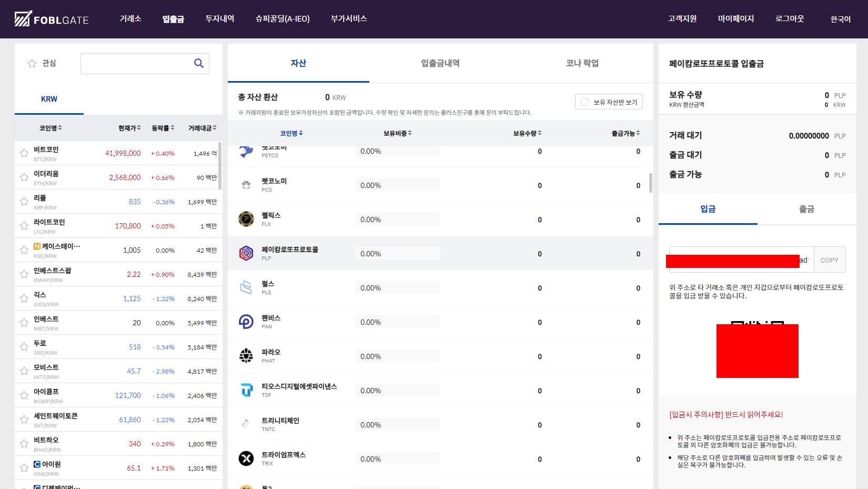868x489 pixels.
Task: Click the FOBLGATE logo
Action: point(52,19)
